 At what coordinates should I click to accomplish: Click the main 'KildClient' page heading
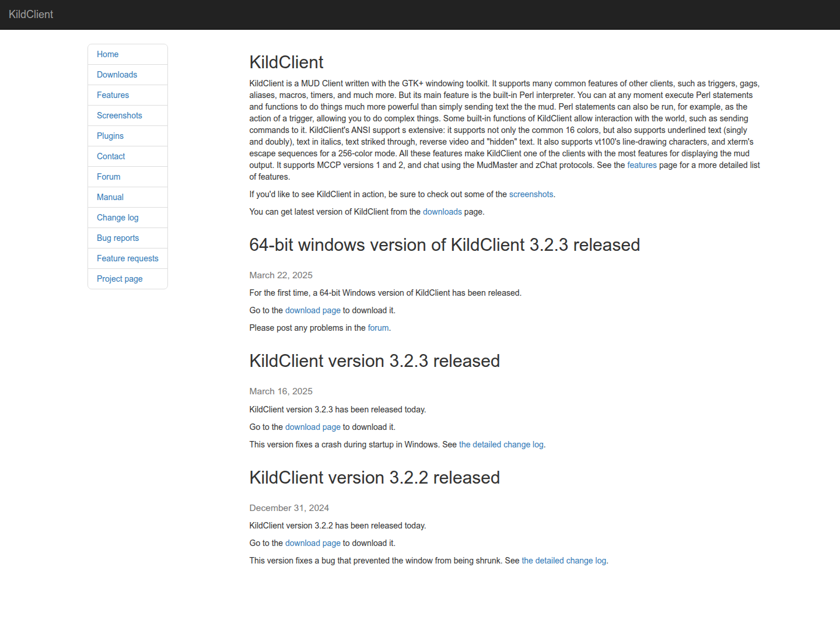tap(286, 62)
